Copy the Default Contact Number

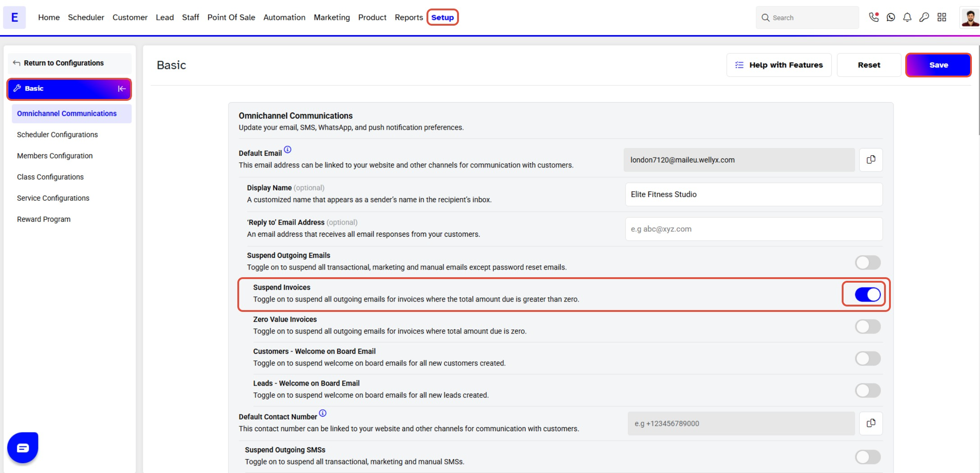click(871, 423)
